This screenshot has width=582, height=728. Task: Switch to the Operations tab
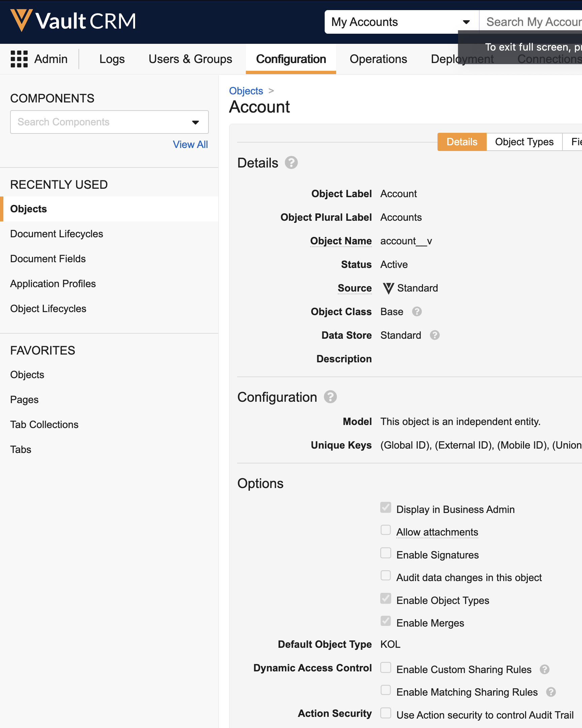(378, 59)
